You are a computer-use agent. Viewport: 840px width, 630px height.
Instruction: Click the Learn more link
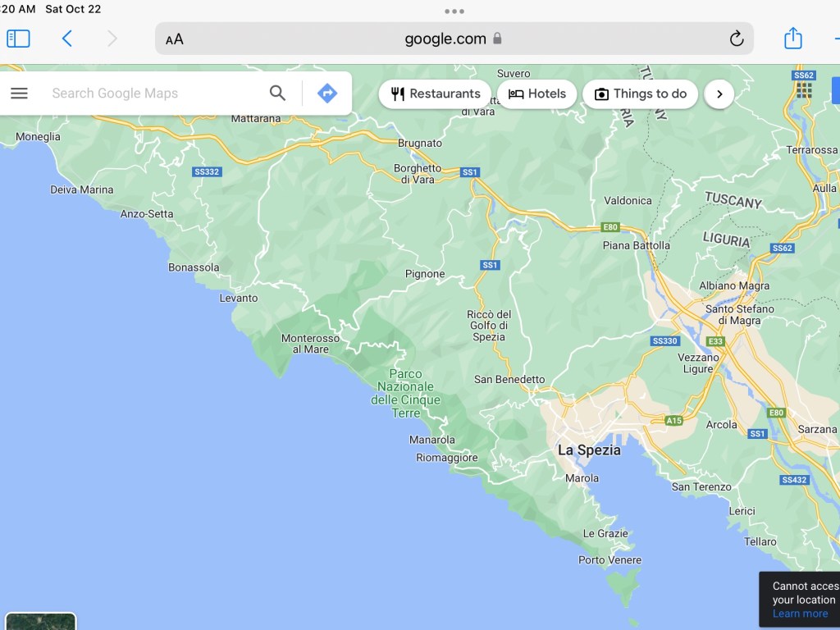pyautogui.click(x=800, y=614)
